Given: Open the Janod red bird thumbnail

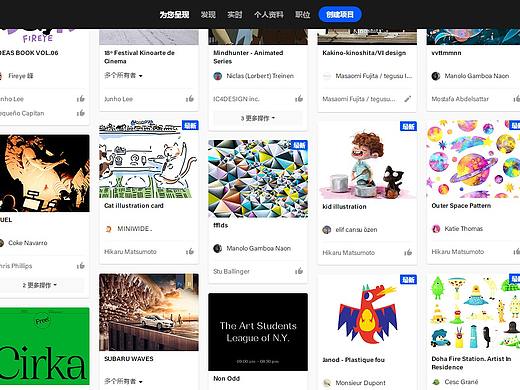Looking at the screenshot, I should 367,313.
